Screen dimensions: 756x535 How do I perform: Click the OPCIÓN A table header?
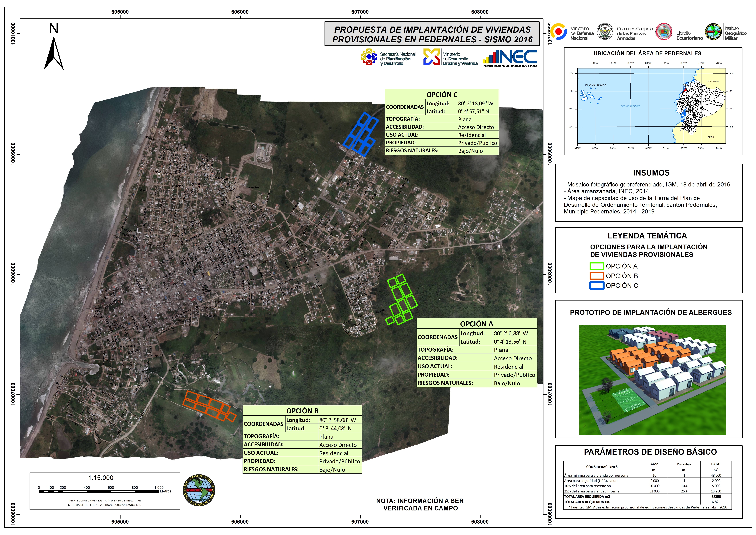coord(476,324)
